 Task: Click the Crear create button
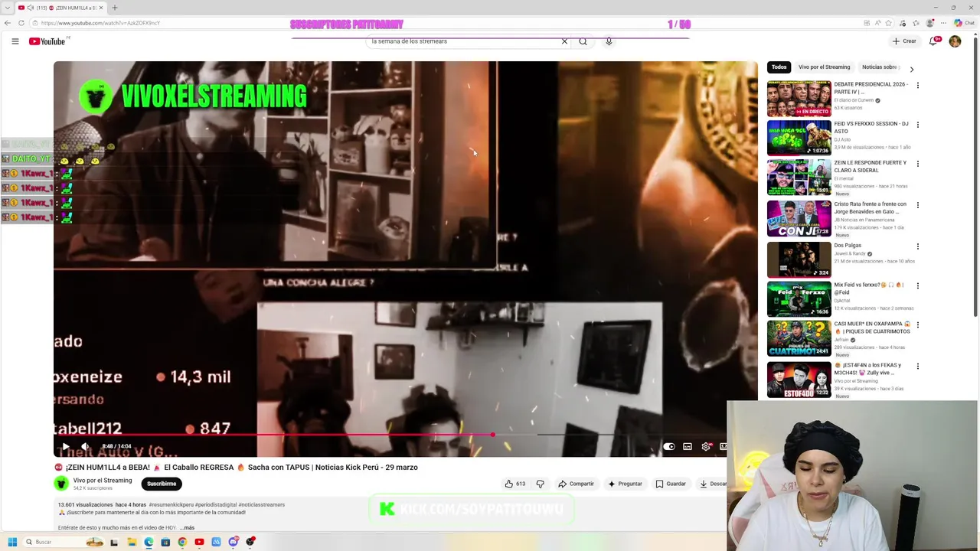[904, 41]
